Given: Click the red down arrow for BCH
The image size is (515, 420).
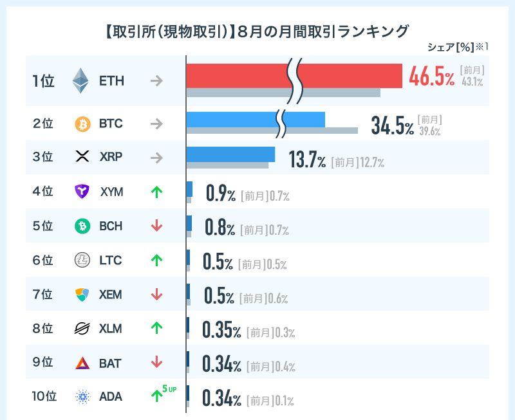Looking at the screenshot, I should (156, 226).
